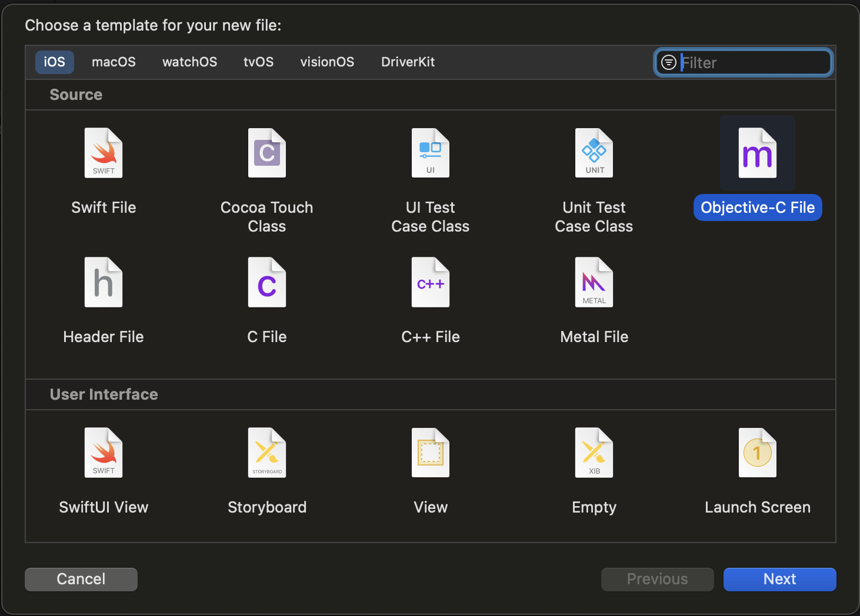The width and height of the screenshot is (860, 616).
Task: Click the "Launch Screen" label
Action: pyautogui.click(x=758, y=507)
